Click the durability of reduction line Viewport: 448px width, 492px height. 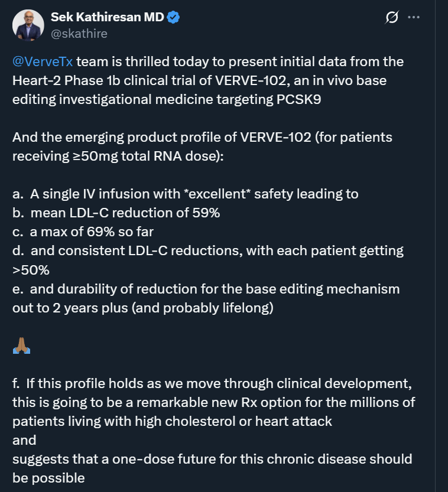(x=206, y=289)
